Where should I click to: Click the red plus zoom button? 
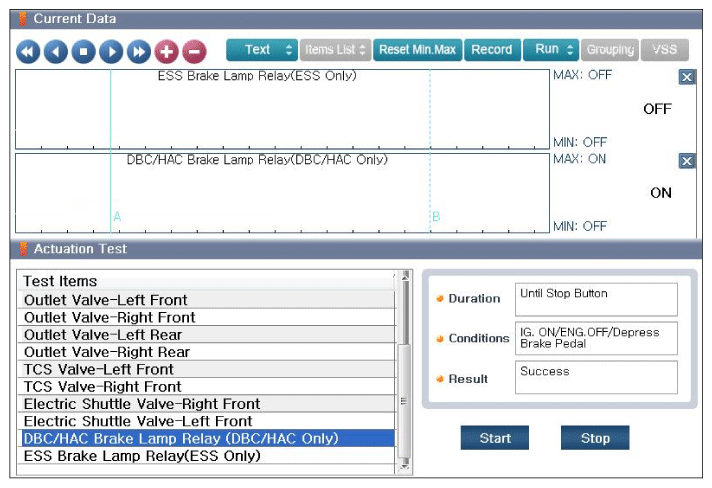167,51
